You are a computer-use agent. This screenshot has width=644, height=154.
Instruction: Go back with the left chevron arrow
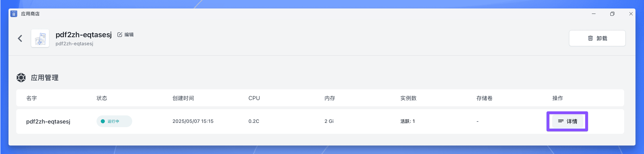(20, 38)
